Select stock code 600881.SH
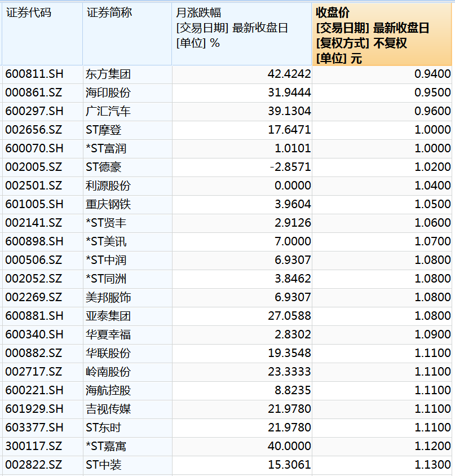 [42, 316]
